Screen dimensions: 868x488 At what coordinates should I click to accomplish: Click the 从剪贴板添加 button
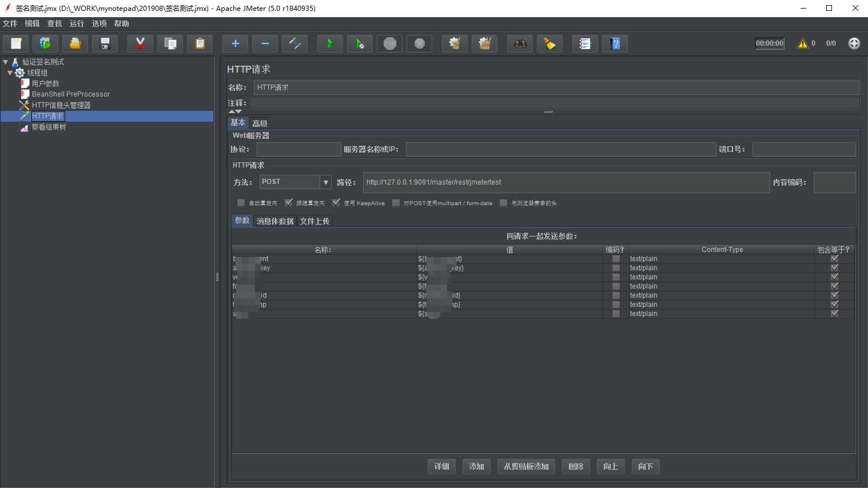(526, 467)
